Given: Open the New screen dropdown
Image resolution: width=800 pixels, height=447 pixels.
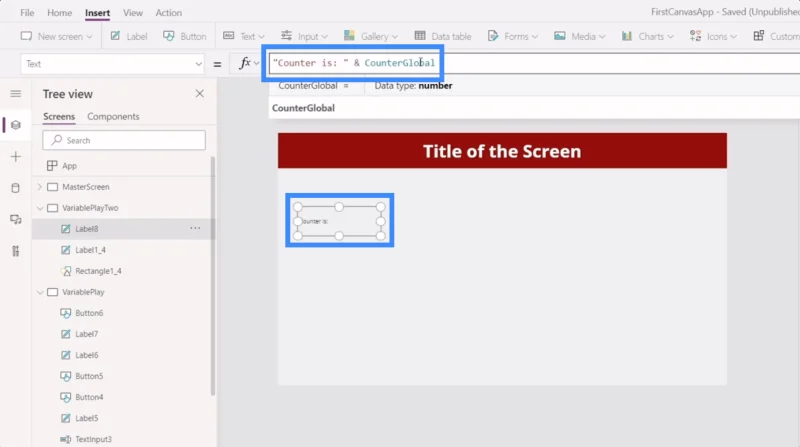Looking at the screenshot, I should coord(56,36).
